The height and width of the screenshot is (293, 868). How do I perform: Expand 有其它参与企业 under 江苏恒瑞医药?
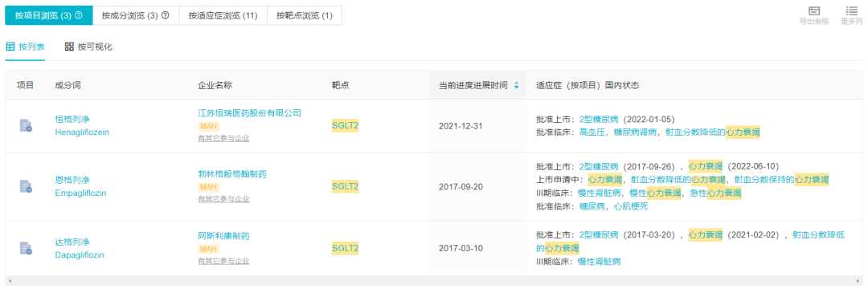pos(223,137)
